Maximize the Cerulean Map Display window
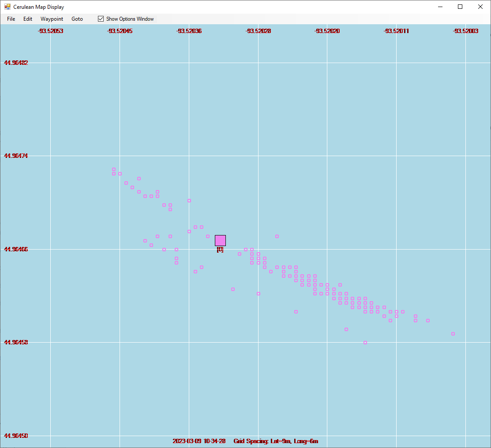The height and width of the screenshot is (448, 491). tap(460, 7)
